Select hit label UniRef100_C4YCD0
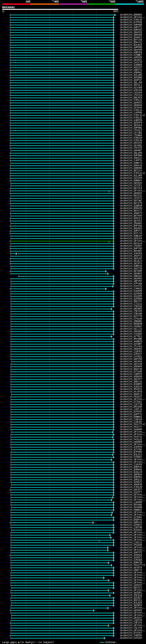Viewport: 146px width, 644px height. (x=131, y=638)
